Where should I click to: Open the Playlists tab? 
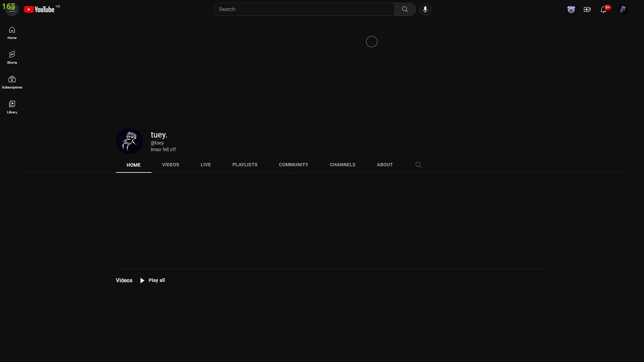pyautogui.click(x=245, y=165)
